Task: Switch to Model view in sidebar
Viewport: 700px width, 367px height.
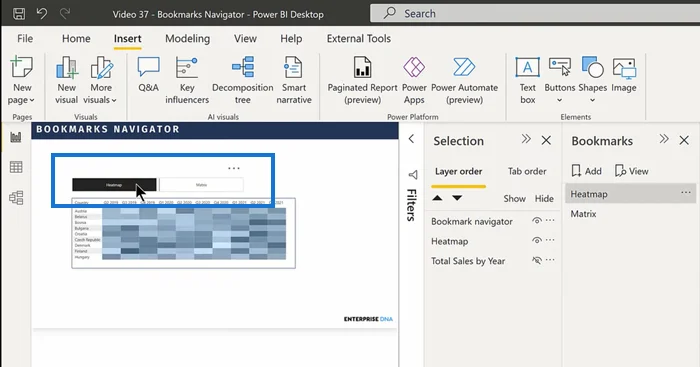Action: tap(16, 197)
